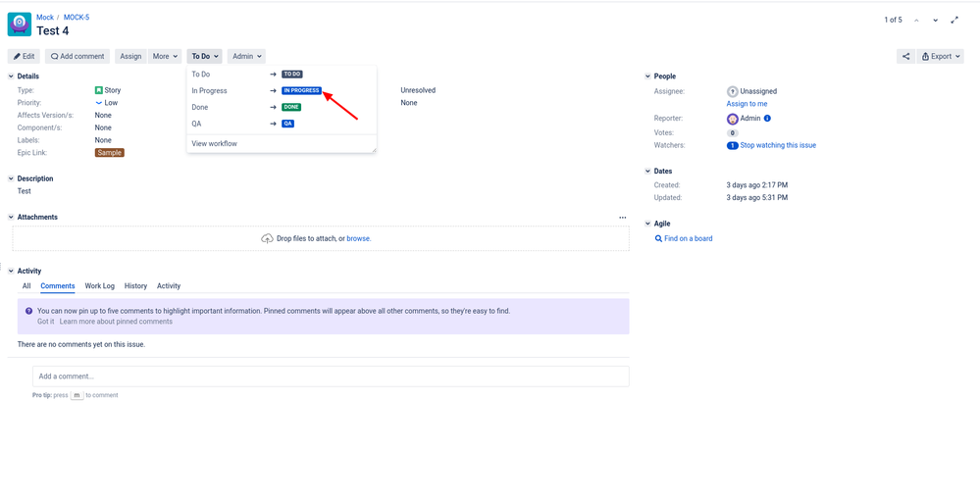Click the Unassigned avatar icon
Screen dimensions: 980x503
[x=733, y=91]
